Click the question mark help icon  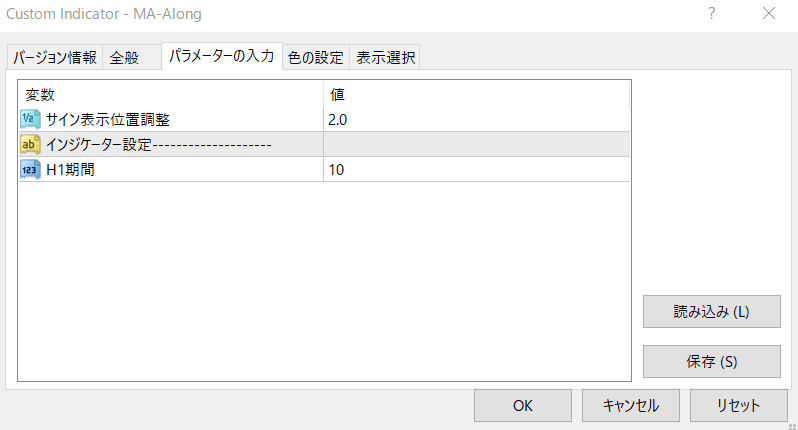tap(711, 13)
